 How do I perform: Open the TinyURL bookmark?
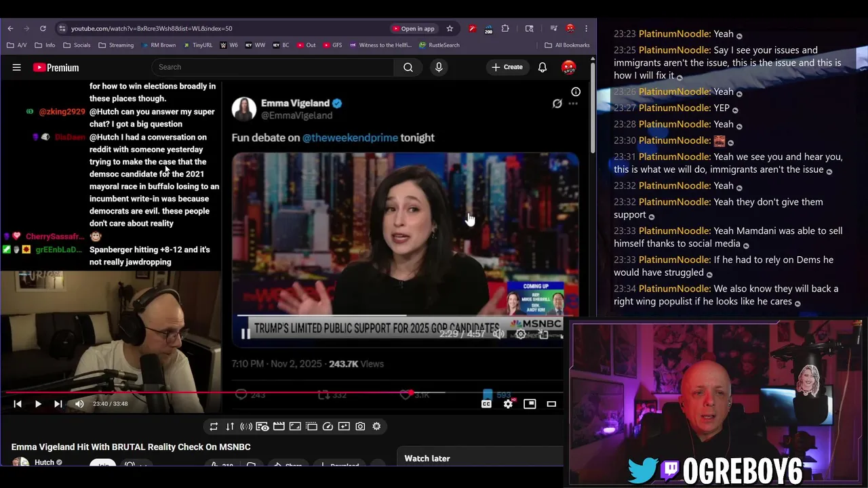pyautogui.click(x=197, y=45)
